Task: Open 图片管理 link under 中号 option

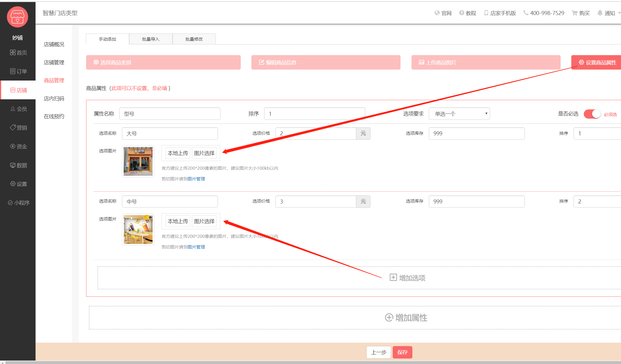Action: click(196, 247)
